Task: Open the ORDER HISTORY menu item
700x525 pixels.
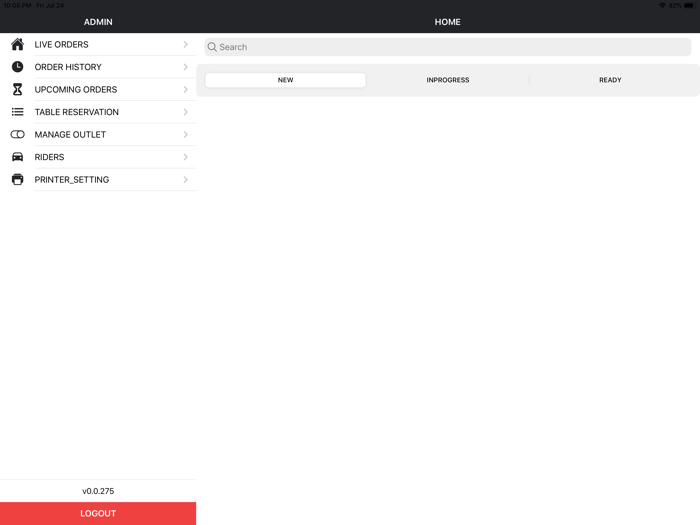Action: click(98, 67)
